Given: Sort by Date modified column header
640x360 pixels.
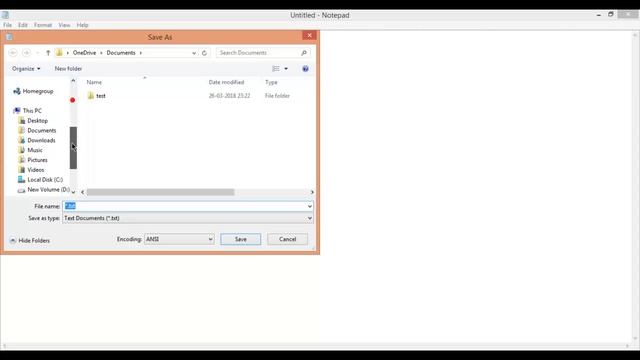Looking at the screenshot, I should (x=226, y=82).
